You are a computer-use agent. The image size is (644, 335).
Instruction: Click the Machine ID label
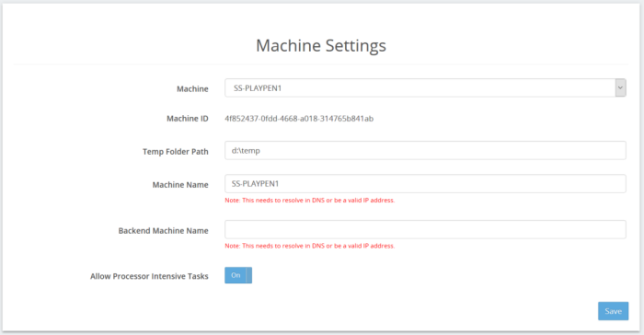tap(188, 119)
